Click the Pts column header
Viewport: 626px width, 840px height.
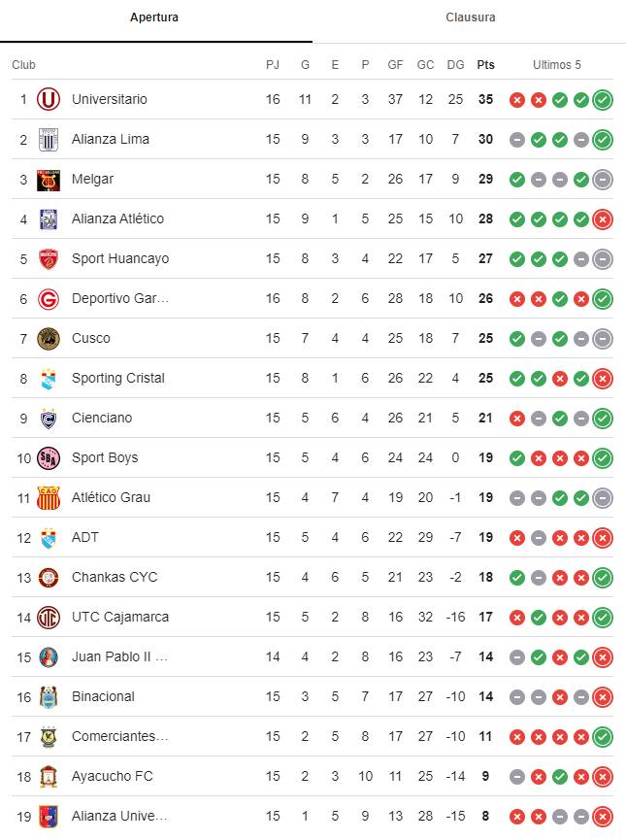[485, 65]
